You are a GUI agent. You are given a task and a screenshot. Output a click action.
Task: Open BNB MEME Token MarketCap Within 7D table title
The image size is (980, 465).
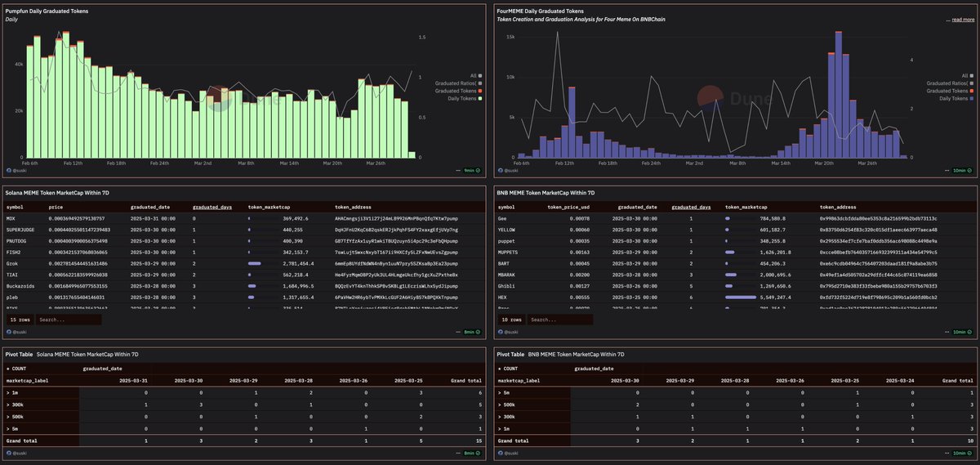coord(545,192)
